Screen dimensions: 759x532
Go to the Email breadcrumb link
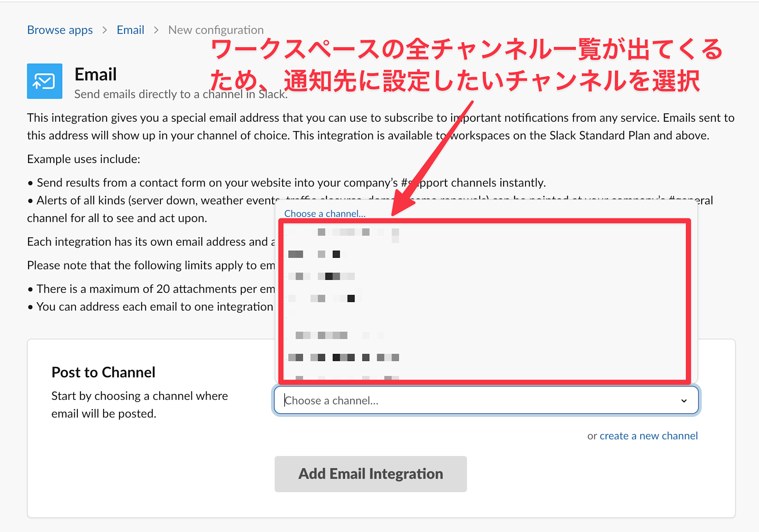click(130, 30)
